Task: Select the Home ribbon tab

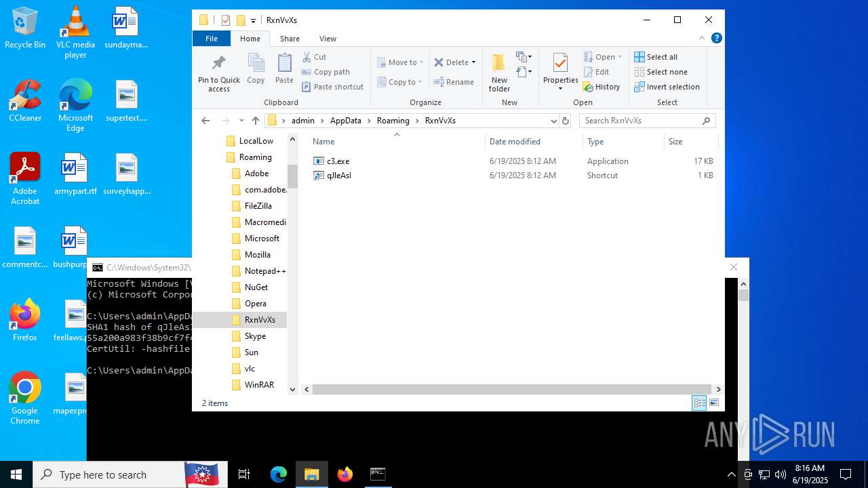Action: pos(250,39)
